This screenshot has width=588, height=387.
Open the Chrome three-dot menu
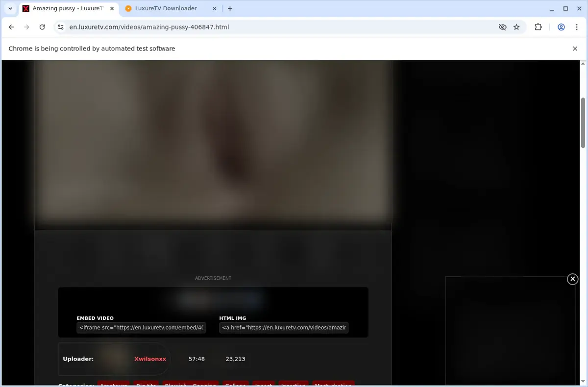pos(576,27)
